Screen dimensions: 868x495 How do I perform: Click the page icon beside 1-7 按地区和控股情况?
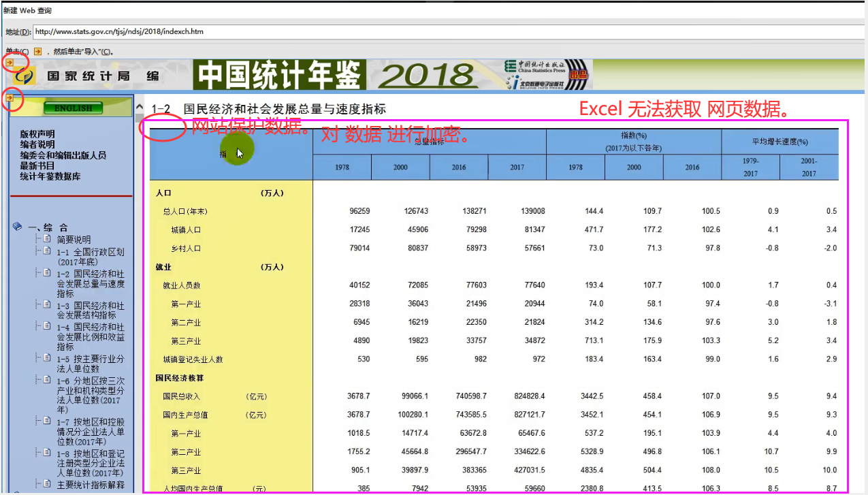47,421
